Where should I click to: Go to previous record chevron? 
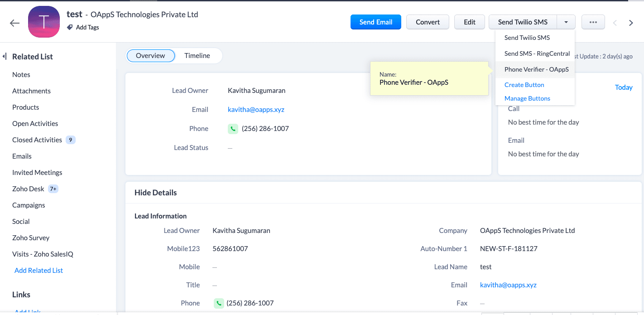pyautogui.click(x=615, y=23)
